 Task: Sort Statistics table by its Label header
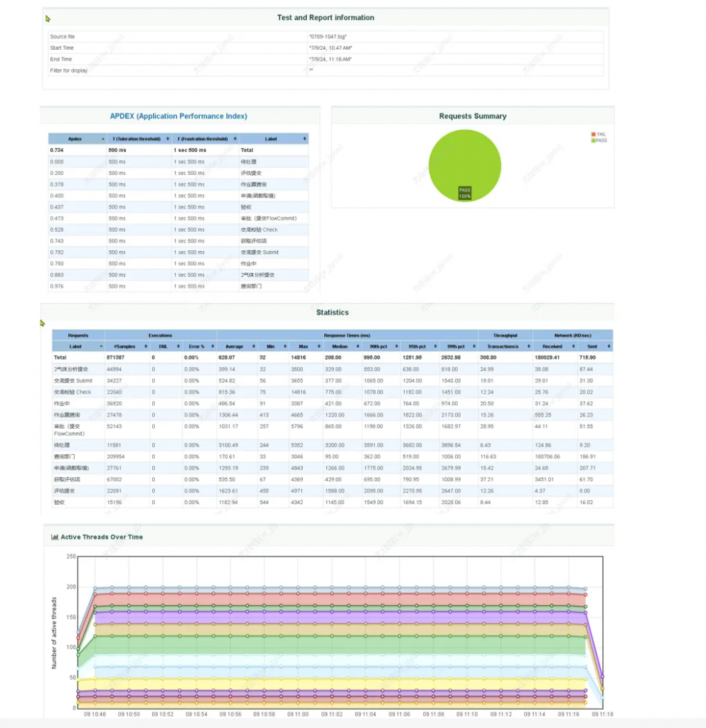tap(75, 346)
